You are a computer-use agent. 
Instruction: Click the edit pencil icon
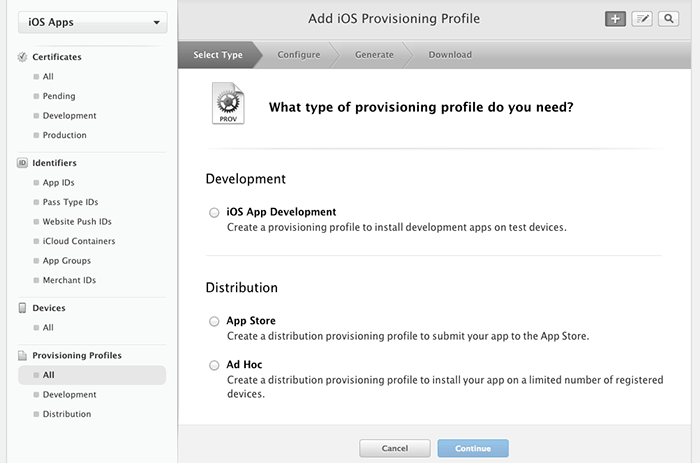point(642,19)
